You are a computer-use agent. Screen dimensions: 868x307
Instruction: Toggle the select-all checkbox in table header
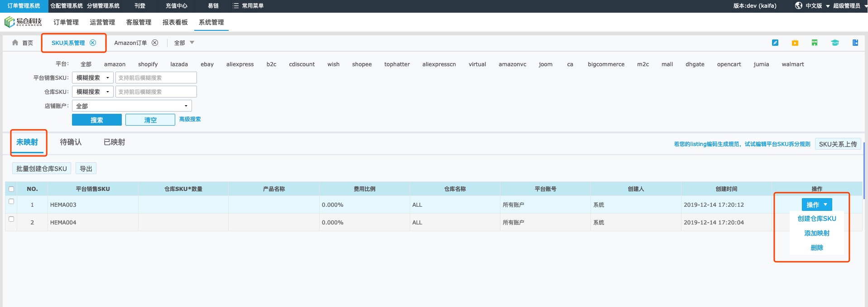[x=11, y=189]
